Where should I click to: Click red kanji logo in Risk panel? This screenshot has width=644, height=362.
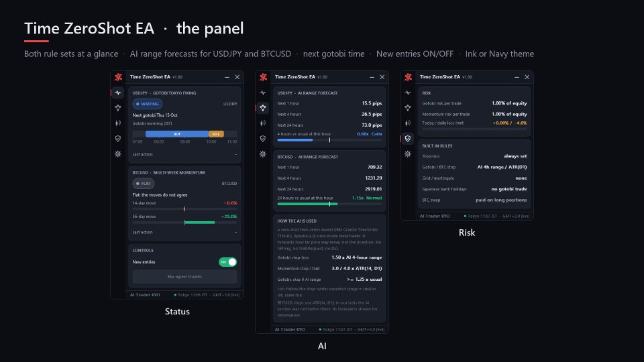pos(409,76)
